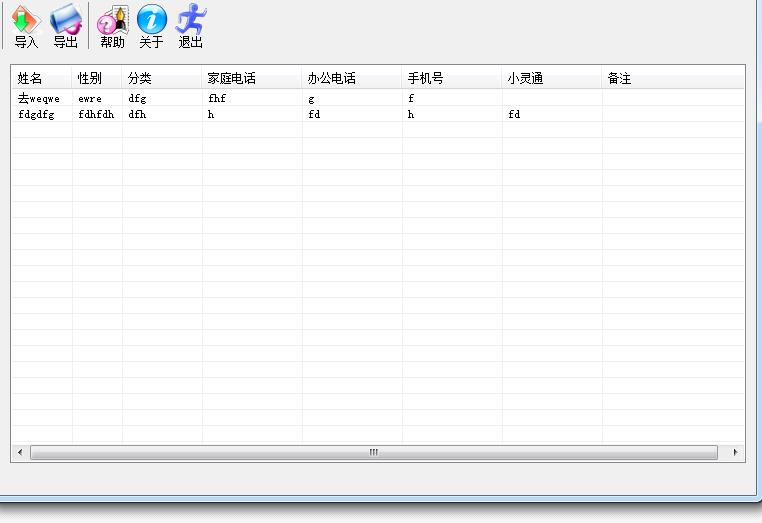Sort by the 姓名 column header
The image size is (762, 523).
click(41, 78)
